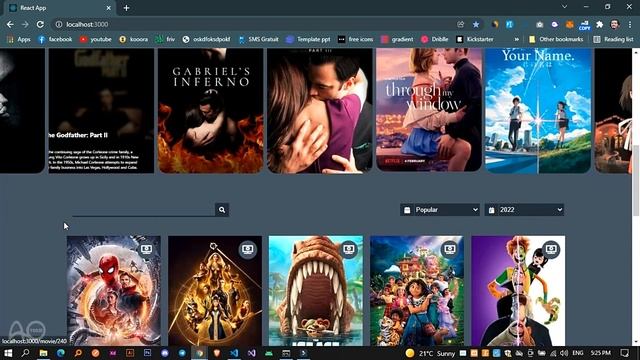Screen dimensions: 640x360
Task: Click the share page icon in address bar
Action: pyautogui.click(x=460, y=24)
